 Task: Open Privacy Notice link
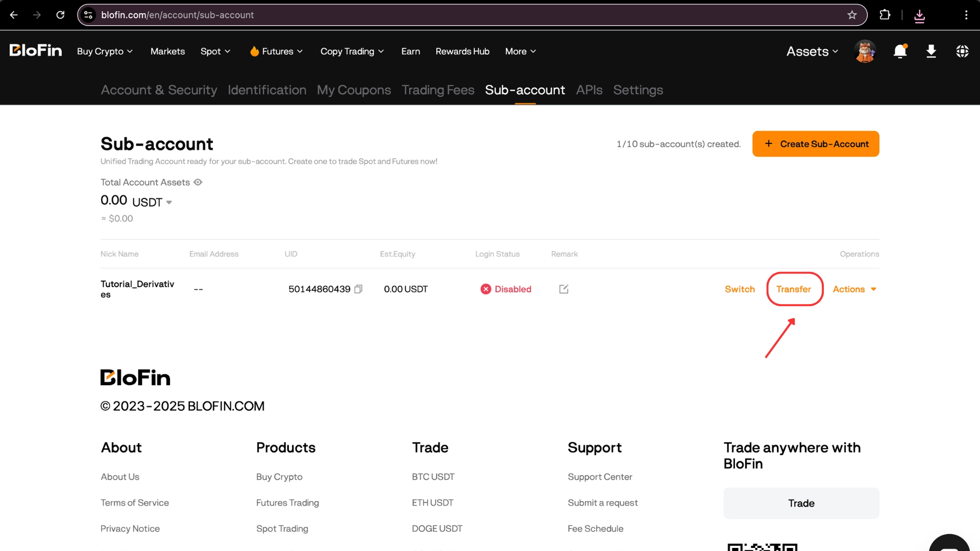coord(130,529)
